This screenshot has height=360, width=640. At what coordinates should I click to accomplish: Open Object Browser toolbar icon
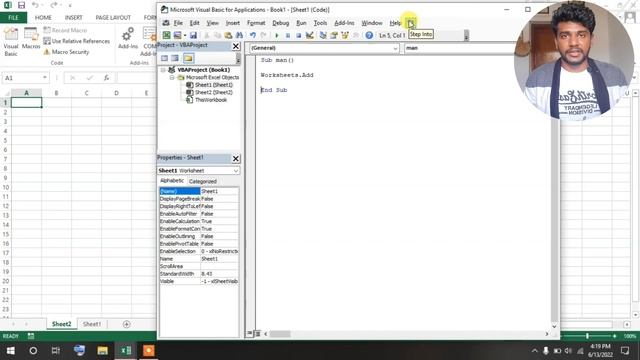[x=345, y=36]
